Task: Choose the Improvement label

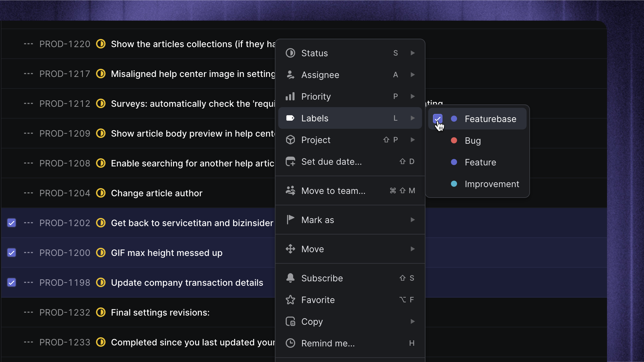Action: (477, 184)
